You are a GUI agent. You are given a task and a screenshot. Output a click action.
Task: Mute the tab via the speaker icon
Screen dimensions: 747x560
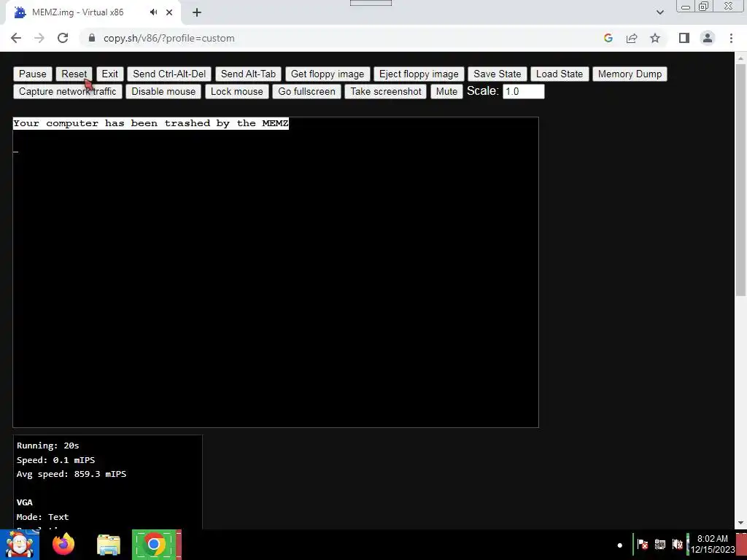pos(153,12)
